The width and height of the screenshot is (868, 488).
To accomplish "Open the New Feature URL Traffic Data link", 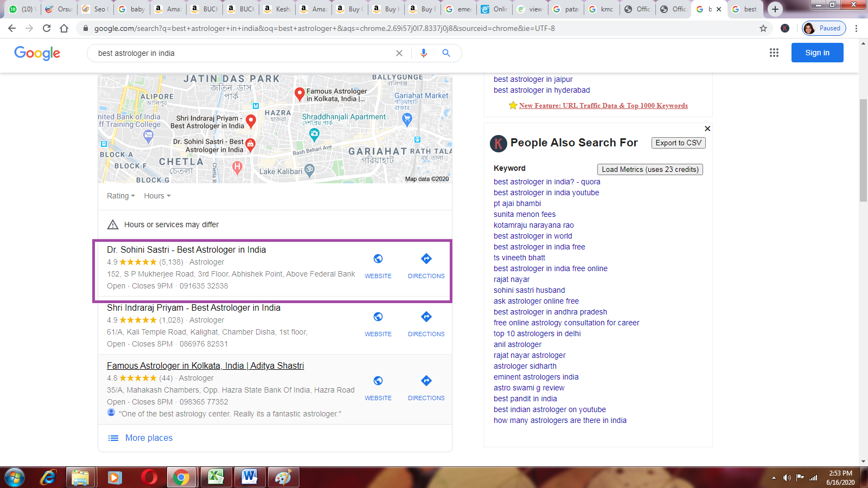I will 603,106.
